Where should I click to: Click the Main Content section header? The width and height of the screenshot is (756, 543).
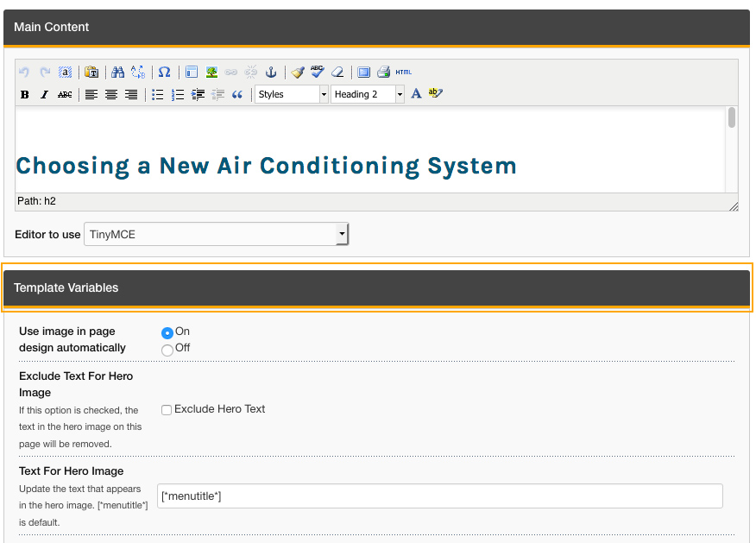pyautogui.click(x=376, y=27)
